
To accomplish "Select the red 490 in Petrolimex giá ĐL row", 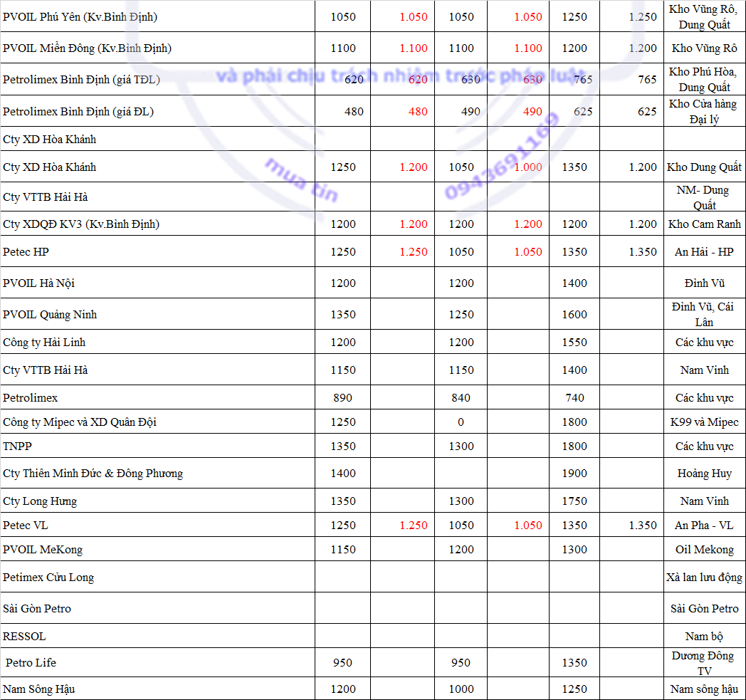I will click(532, 111).
